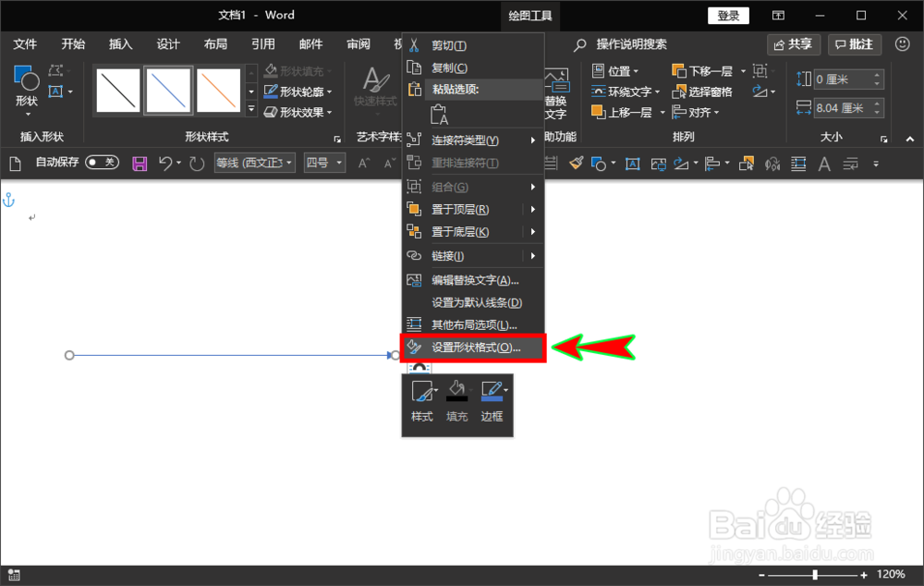Click the 选择窗格 button
This screenshot has width=924, height=586.
702,92
